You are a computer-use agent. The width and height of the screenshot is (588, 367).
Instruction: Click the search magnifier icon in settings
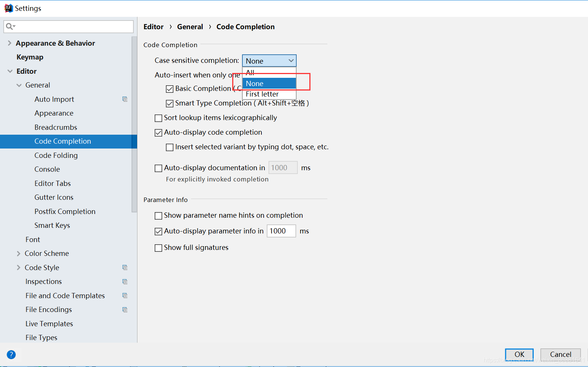click(10, 26)
